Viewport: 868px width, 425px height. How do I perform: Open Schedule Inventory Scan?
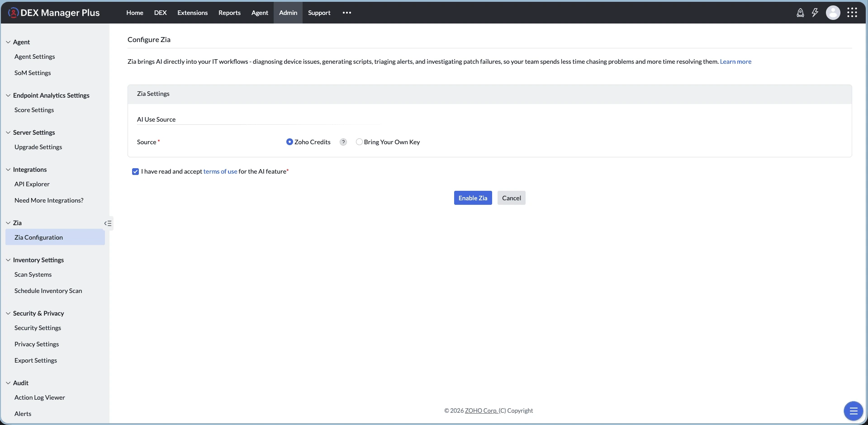[x=48, y=291]
